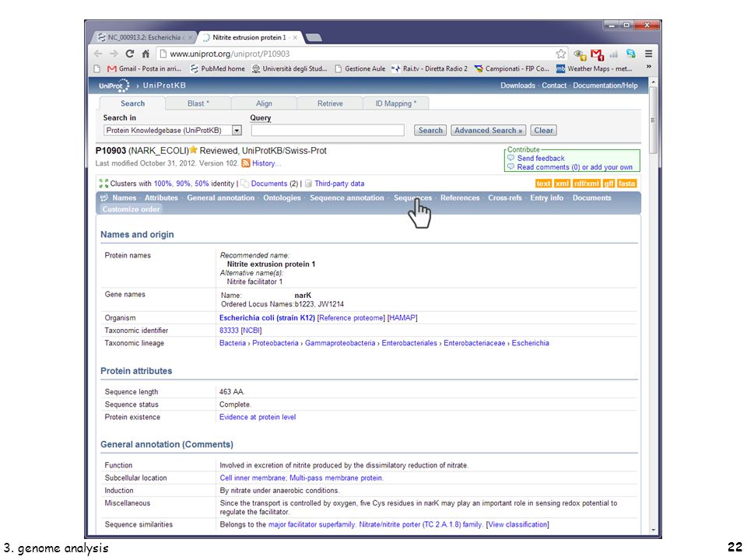
Task: Open taxonomic identifier 83333 link
Action: 229,330
